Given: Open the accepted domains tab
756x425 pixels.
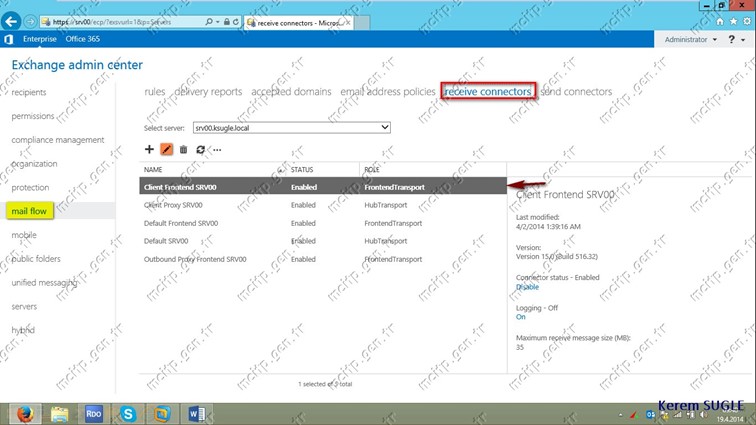Looking at the screenshot, I should click(291, 92).
